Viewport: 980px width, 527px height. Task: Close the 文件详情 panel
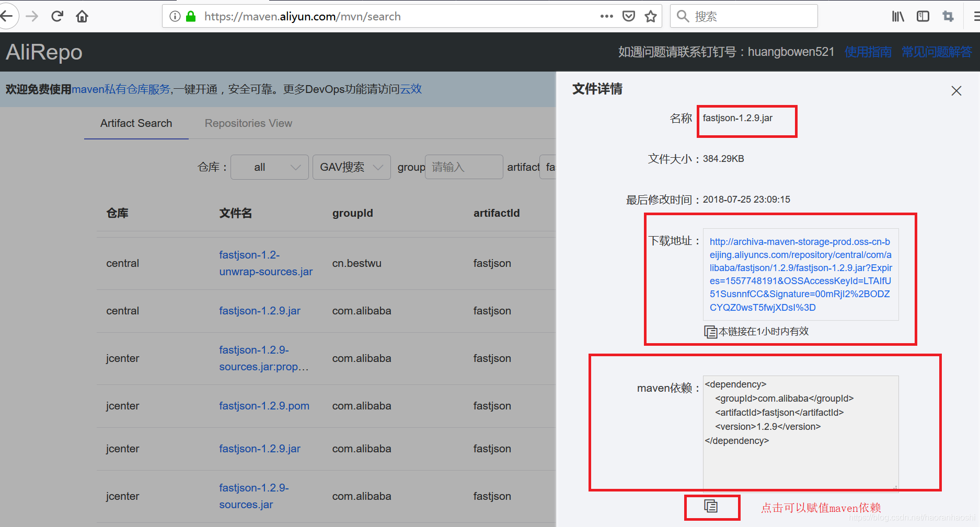[x=956, y=91]
